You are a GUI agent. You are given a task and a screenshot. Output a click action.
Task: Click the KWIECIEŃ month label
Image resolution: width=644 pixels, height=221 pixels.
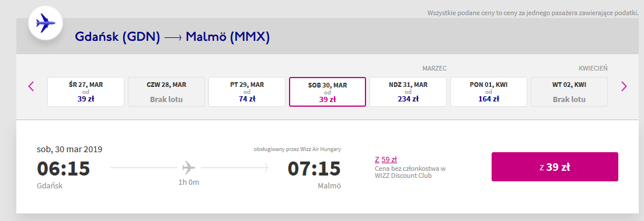[x=593, y=68]
